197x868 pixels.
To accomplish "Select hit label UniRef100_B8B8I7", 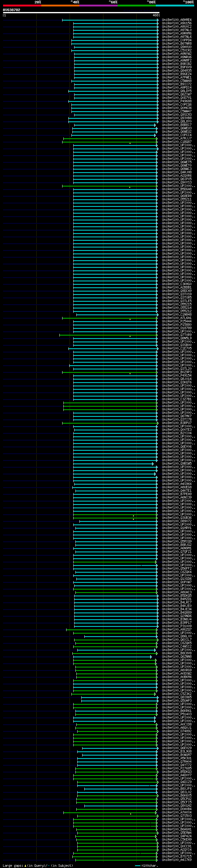I will [176, 125].
